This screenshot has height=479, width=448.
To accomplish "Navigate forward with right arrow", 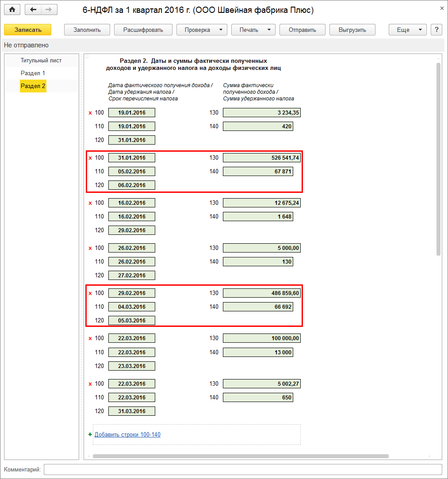I will 49,10.
